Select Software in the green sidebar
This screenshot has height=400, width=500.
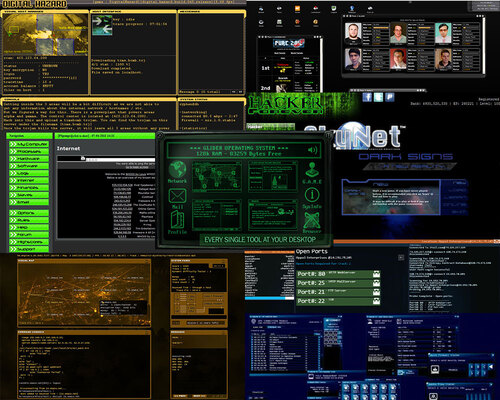[29, 166]
